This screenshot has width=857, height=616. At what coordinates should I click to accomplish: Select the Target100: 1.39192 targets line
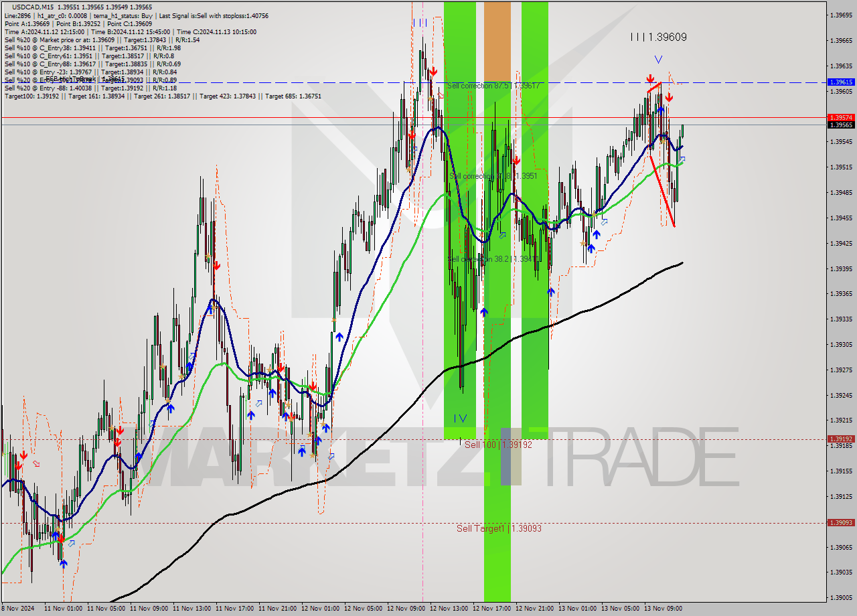click(x=163, y=96)
